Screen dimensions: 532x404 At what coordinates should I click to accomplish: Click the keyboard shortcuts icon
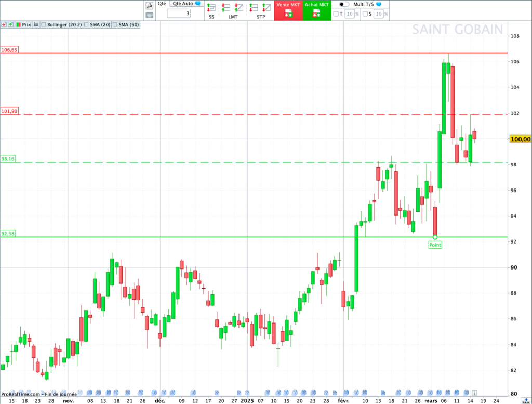(149, 15)
